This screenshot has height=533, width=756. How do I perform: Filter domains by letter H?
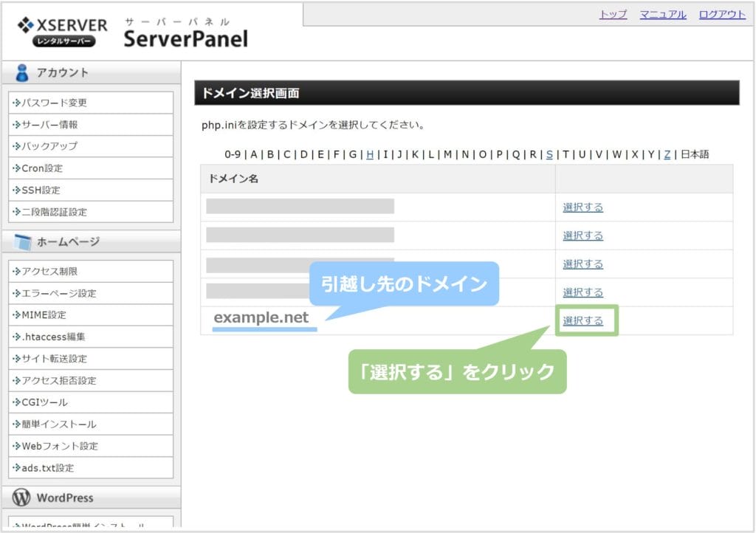[370, 154]
